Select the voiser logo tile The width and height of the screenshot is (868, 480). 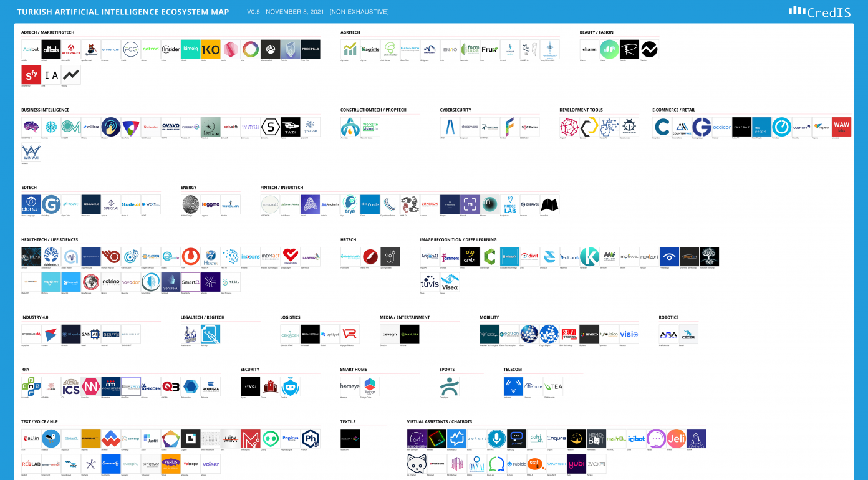(x=211, y=464)
